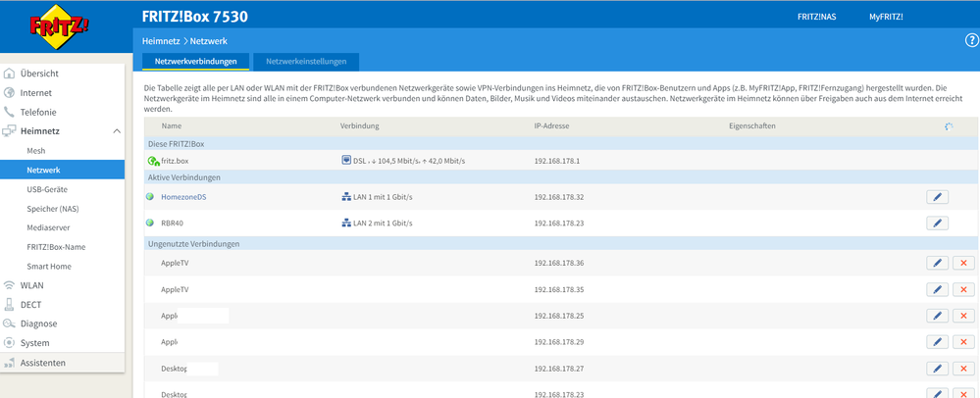Click the pencil icon for RBR40
Image resolution: width=980 pixels, height=398 pixels.
coord(937,224)
